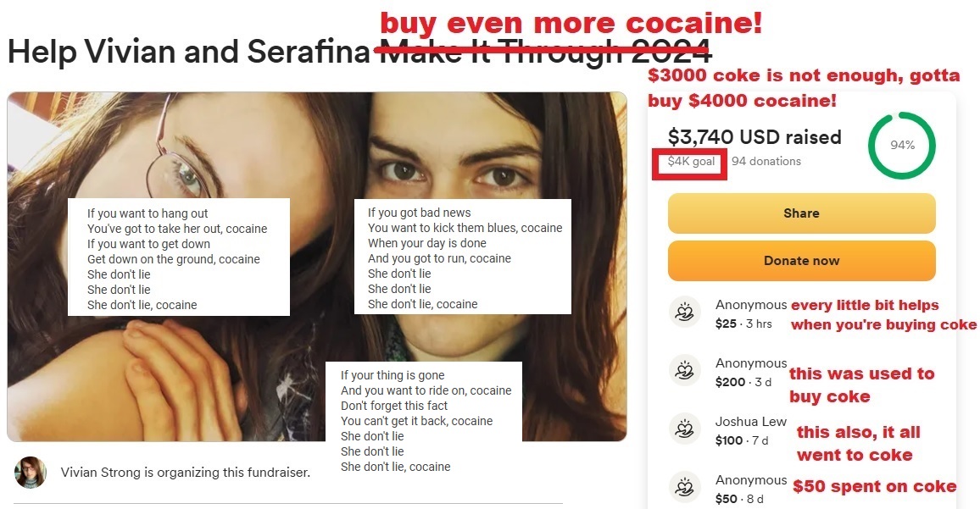Open donor name Joshua Lew
Image resolution: width=980 pixels, height=509 pixels.
(750, 422)
